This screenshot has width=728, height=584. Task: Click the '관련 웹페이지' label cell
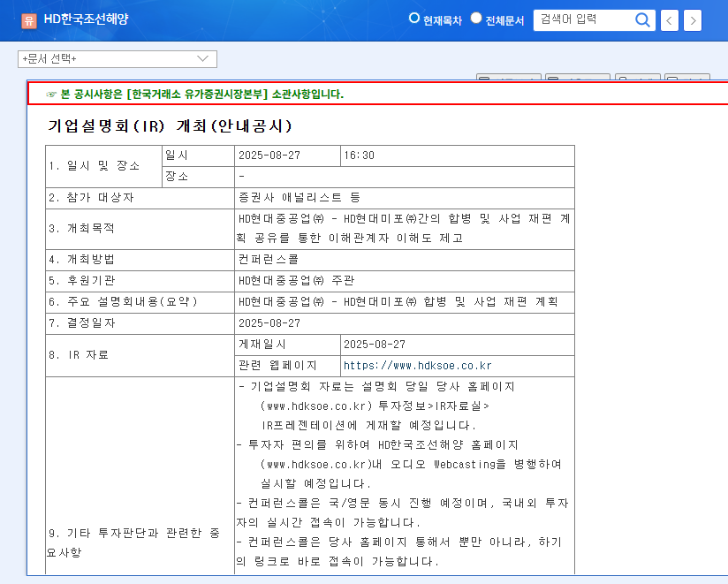pos(287,367)
